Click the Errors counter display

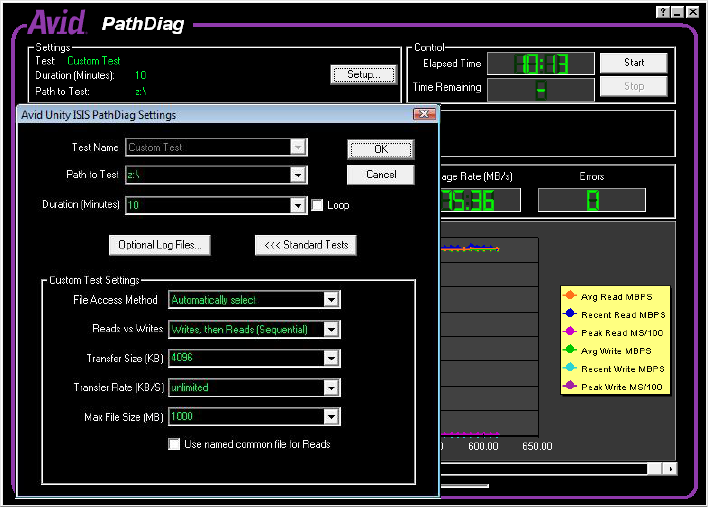(x=592, y=200)
